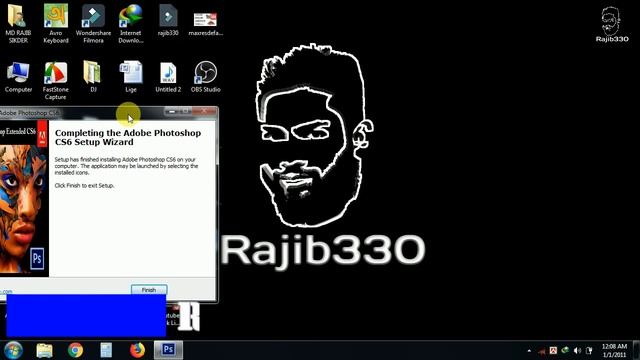
Task: Open the Computer desktop icon
Action: [18, 77]
